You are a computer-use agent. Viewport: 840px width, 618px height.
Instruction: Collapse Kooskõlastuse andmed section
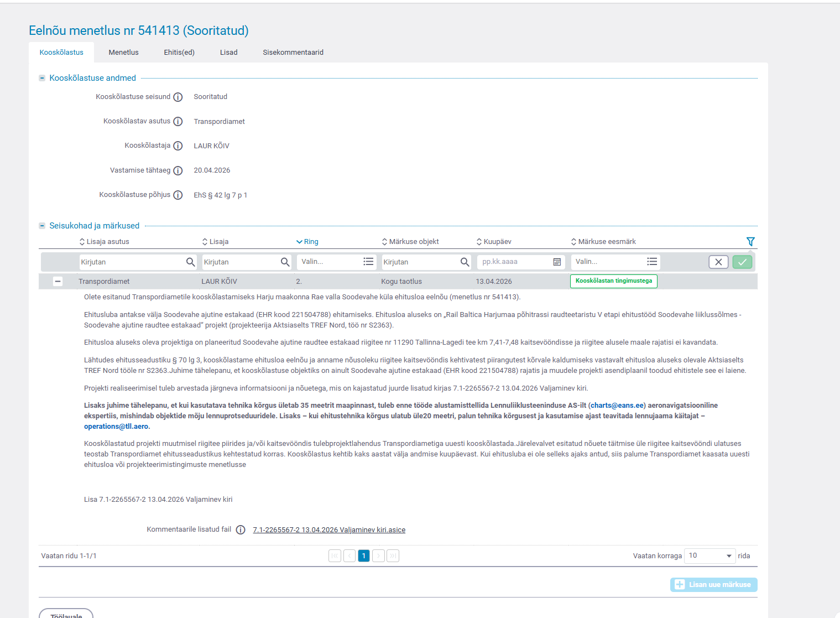coord(42,78)
